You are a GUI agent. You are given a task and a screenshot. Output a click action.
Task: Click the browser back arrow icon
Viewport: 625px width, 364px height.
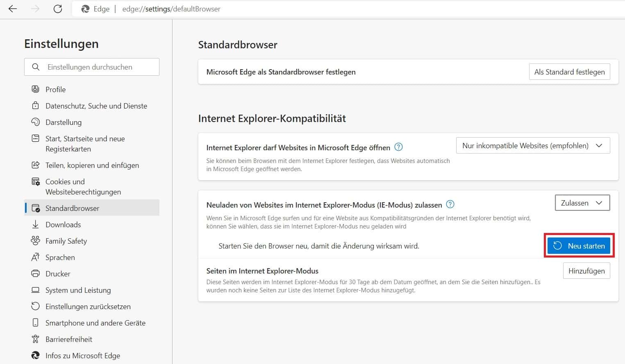[x=13, y=9]
